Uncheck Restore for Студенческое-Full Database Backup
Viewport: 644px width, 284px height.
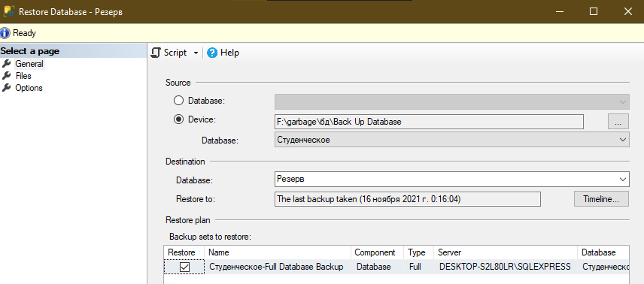185,267
